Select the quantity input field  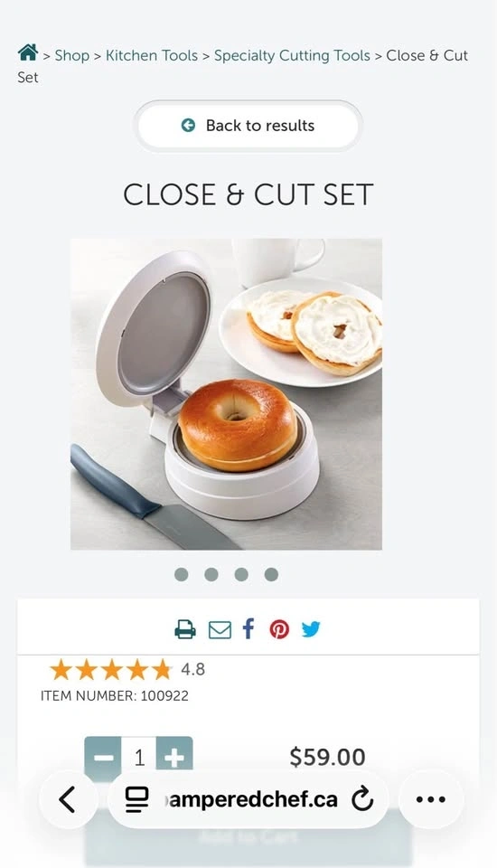pos(139,756)
